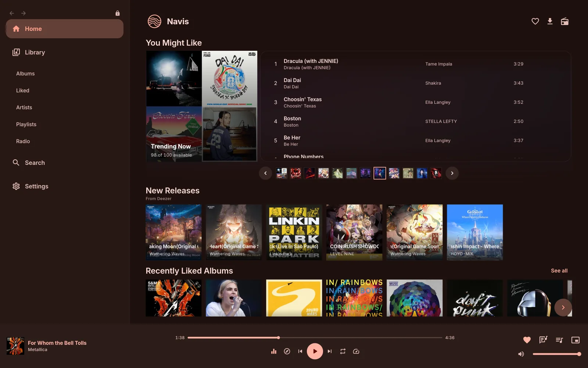This screenshot has height=368, width=588.
Task: Open the Library section
Action: 65,52
